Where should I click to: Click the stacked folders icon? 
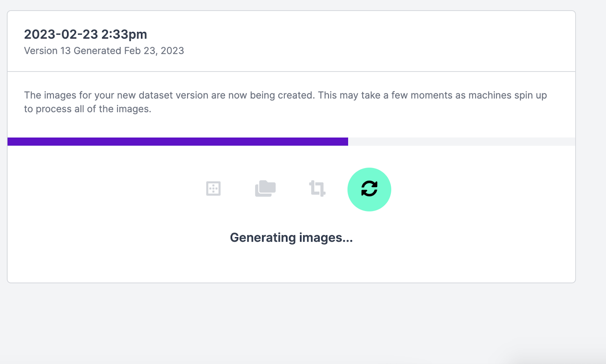265,188
